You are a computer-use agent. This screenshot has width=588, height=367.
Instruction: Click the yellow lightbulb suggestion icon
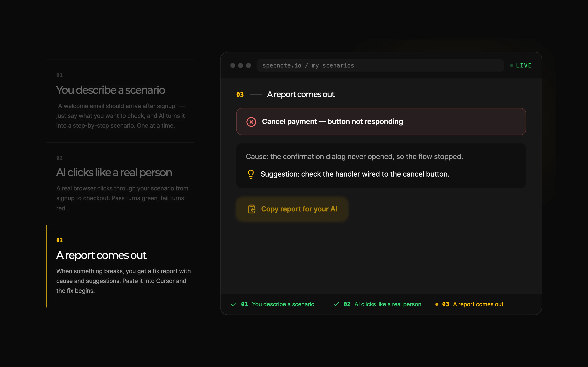251,174
